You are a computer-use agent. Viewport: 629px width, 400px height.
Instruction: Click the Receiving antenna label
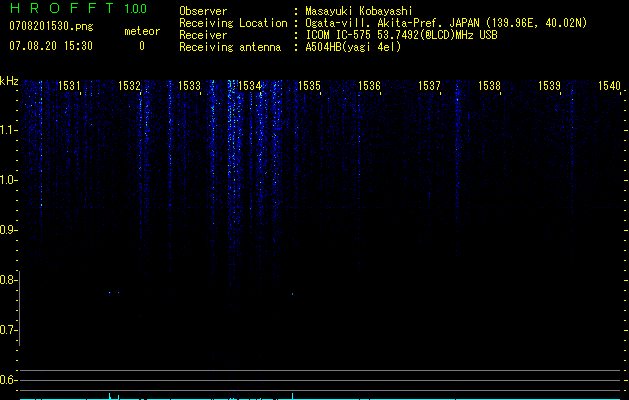pos(230,47)
